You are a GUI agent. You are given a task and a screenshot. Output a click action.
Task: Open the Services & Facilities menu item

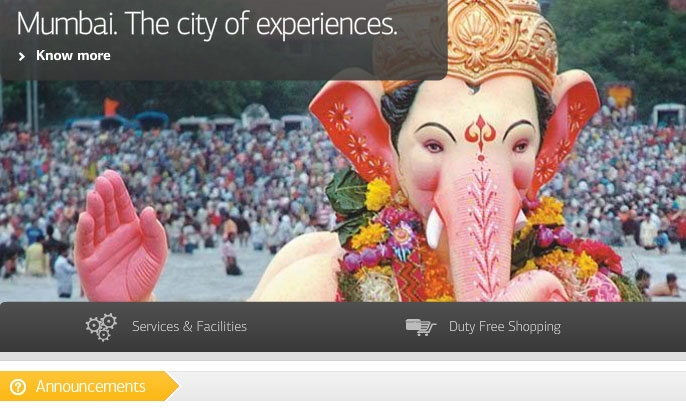[189, 327]
